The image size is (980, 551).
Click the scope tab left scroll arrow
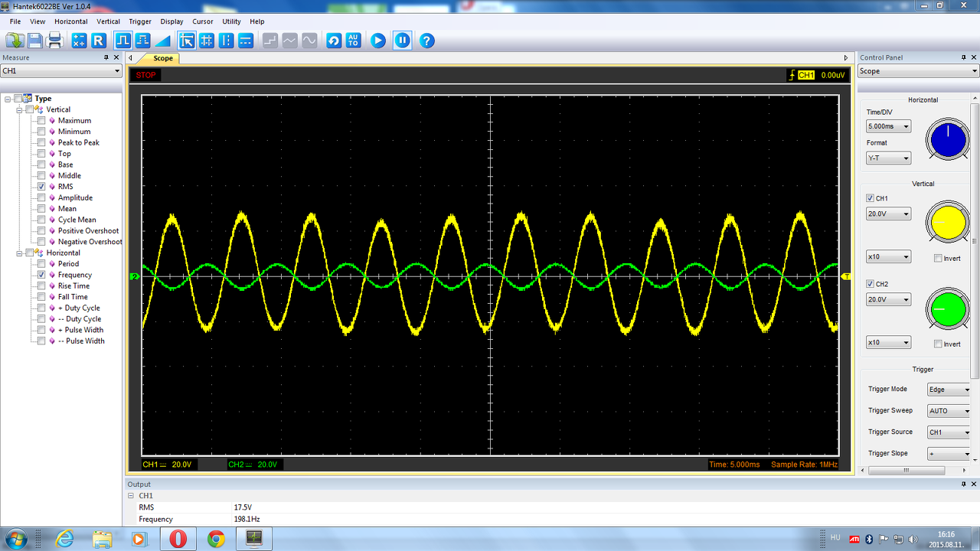pos(131,58)
